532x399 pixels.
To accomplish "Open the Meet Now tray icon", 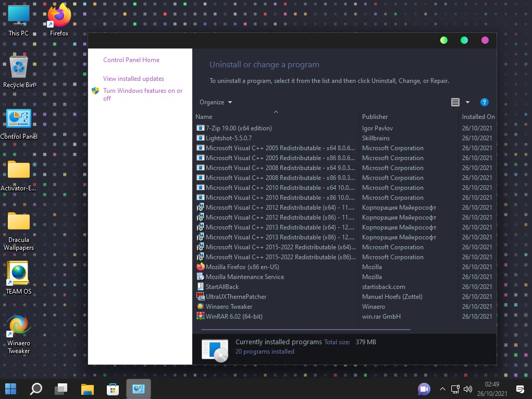I will point(424,389).
